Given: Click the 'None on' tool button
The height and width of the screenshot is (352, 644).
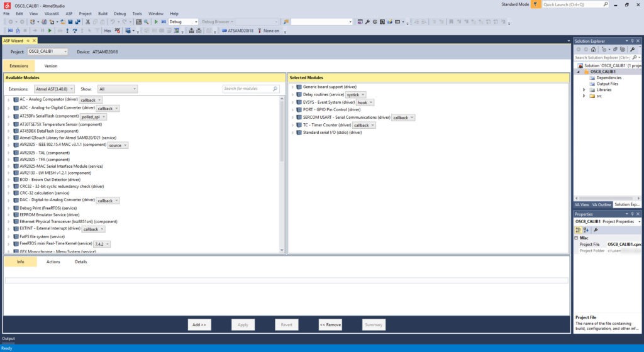Looking at the screenshot, I should [268, 31].
